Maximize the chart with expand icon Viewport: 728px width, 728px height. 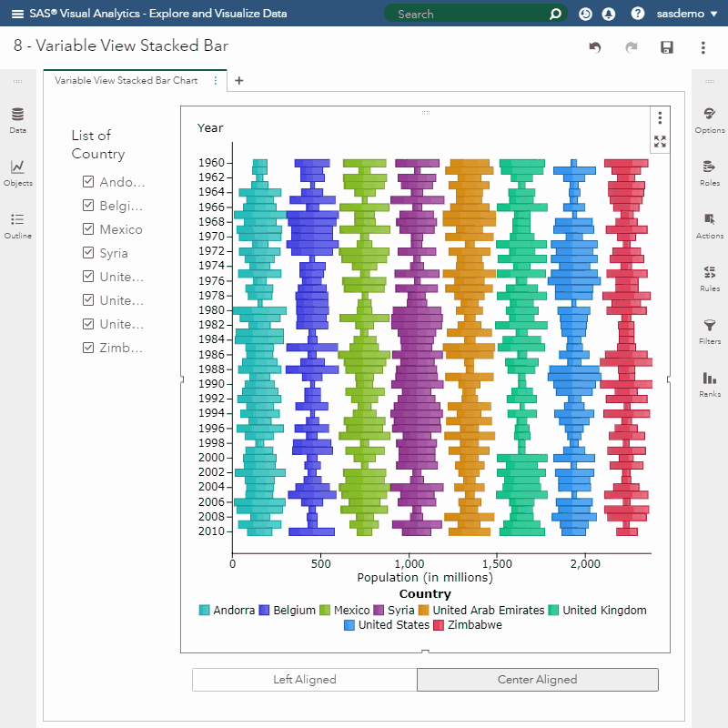tap(660, 141)
